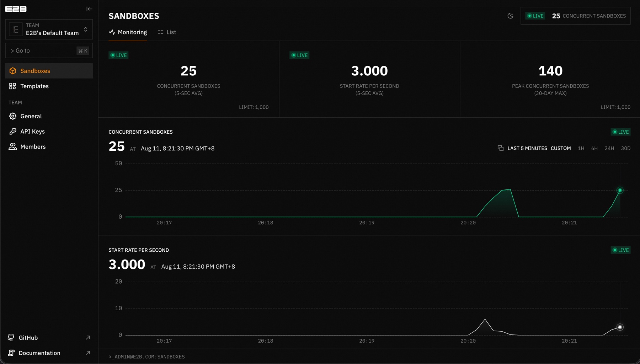Switch to the Monitoring tab
Screen dimensions: 640x364
(128, 32)
